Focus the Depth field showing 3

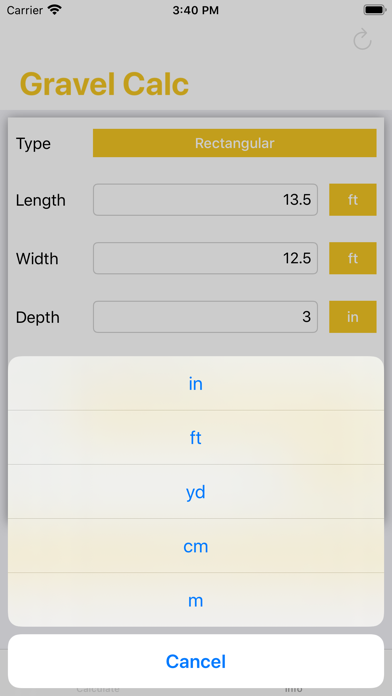205,317
